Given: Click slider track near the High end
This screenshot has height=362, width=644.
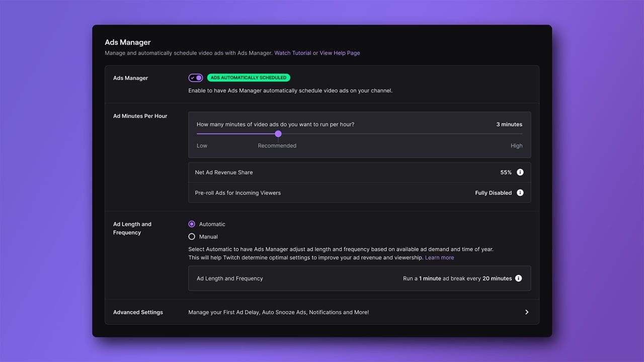Looking at the screenshot, I should pos(513,134).
